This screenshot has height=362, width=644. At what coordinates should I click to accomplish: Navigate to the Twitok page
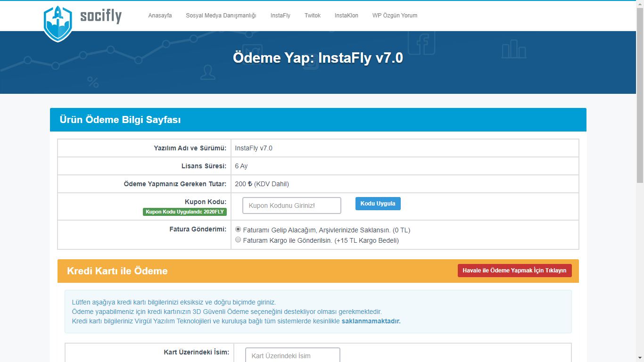pyautogui.click(x=313, y=16)
